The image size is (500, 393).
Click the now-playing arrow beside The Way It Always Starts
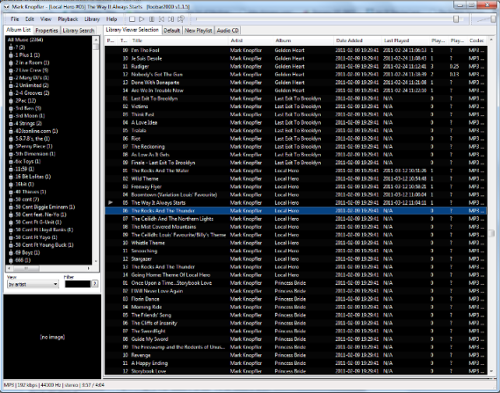pyautogui.click(x=111, y=202)
